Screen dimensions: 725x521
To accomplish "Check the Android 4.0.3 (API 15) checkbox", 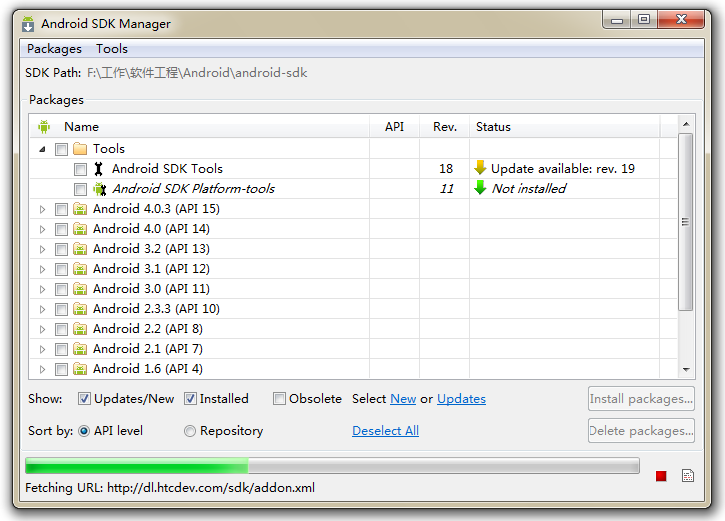I will pos(61,209).
